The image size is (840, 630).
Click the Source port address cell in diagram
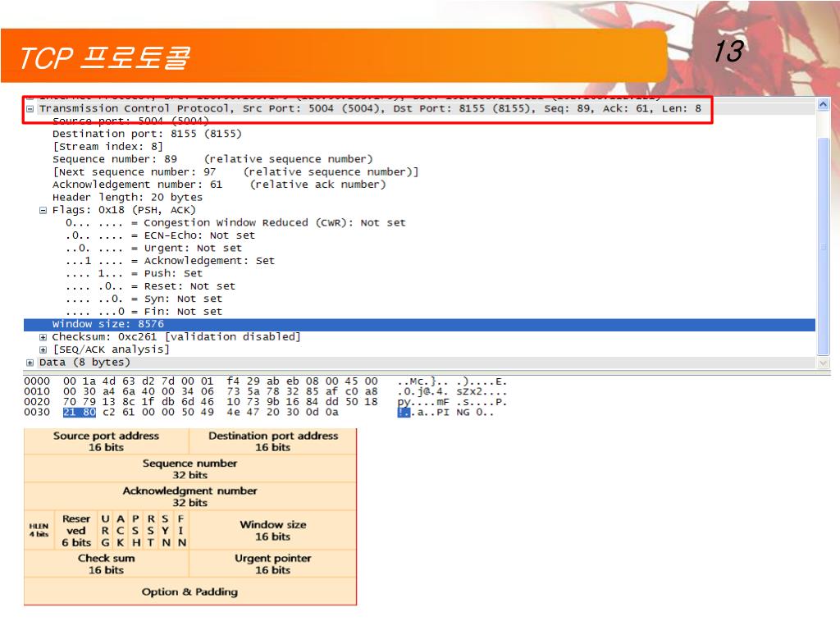[x=106, y=441]
